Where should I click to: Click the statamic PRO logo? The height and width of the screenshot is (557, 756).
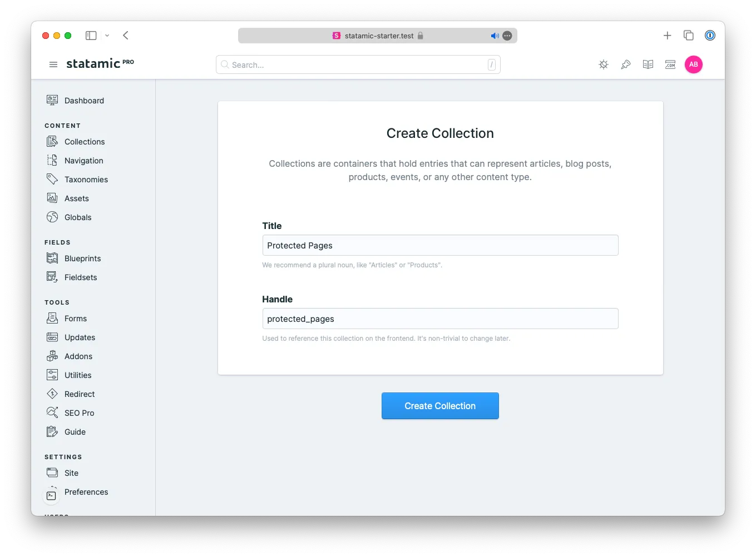100,63
